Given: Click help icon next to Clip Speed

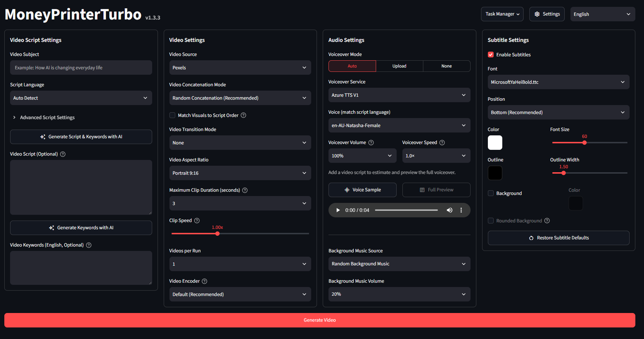Looking at the screenshot, I should click(x=197, y=221).
